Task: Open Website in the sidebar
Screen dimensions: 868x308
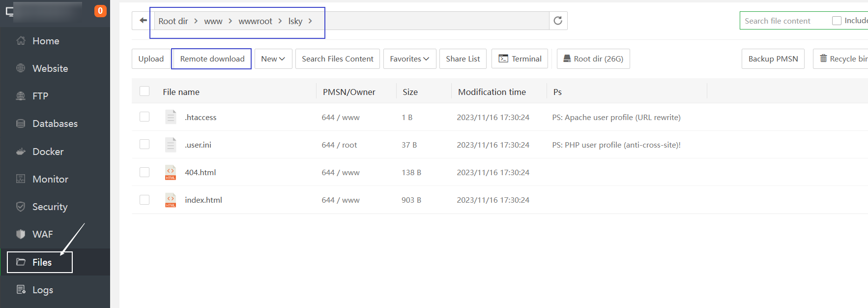Action: 50,68
